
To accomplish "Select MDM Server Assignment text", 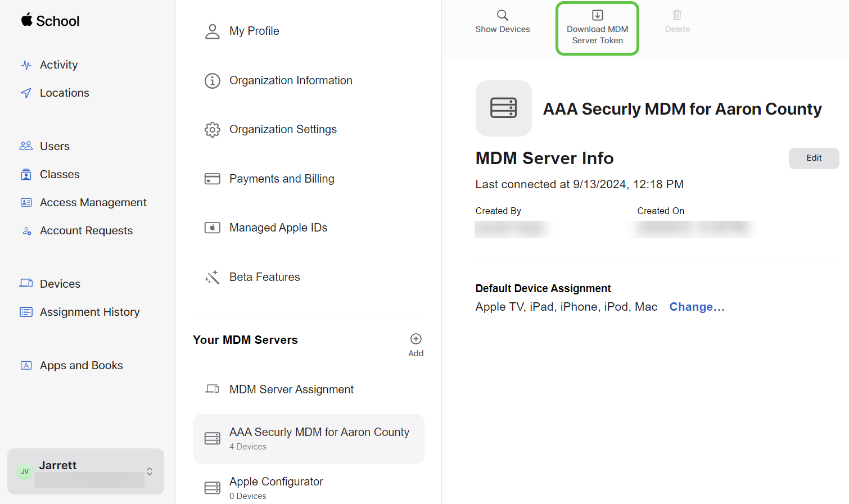I will pyautogui.click(x=291, y=389).
